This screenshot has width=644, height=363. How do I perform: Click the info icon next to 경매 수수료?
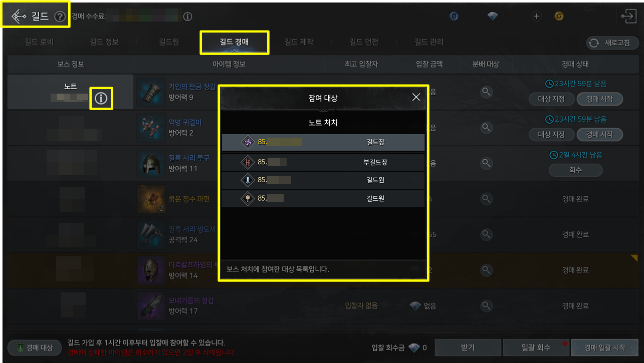187,17
